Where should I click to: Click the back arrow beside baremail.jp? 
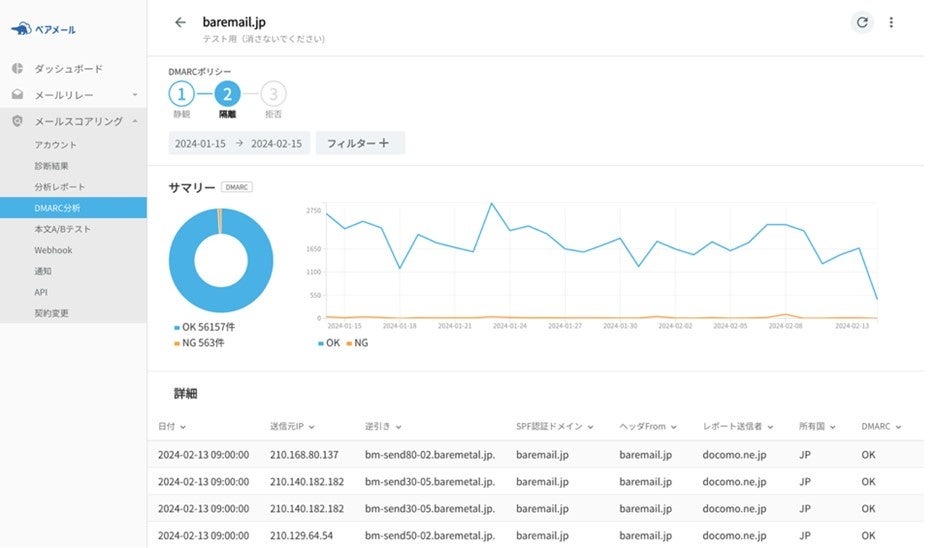(x=180, y=23)
